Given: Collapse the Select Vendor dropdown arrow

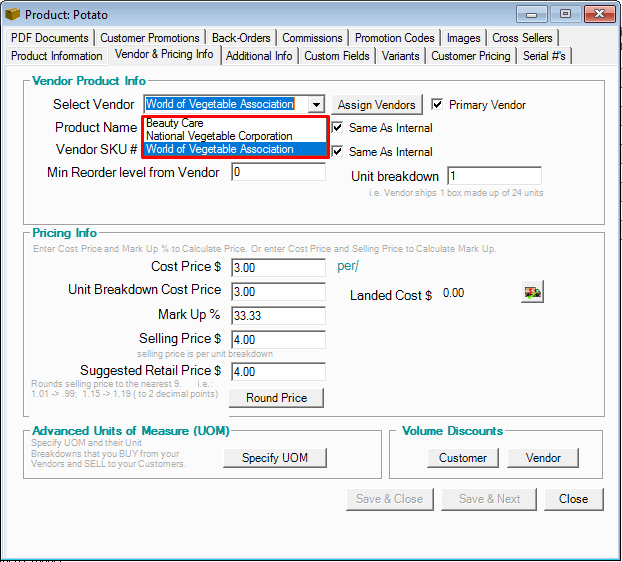Looking at the screenshot, I should [x=316, y=104].
